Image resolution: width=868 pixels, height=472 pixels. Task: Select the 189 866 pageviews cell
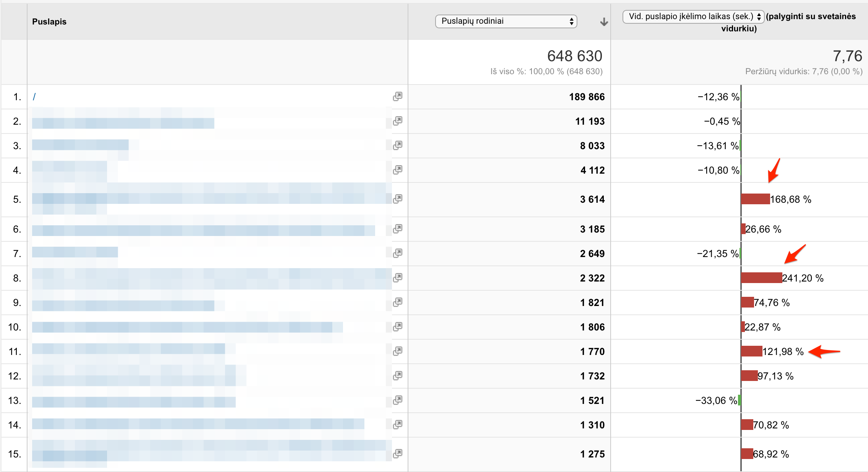(587, 97)
